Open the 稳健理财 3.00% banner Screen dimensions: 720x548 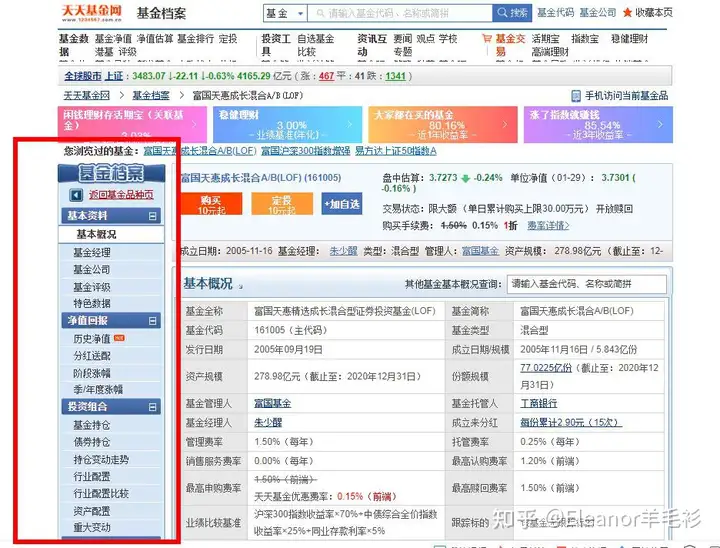[287, 124]
